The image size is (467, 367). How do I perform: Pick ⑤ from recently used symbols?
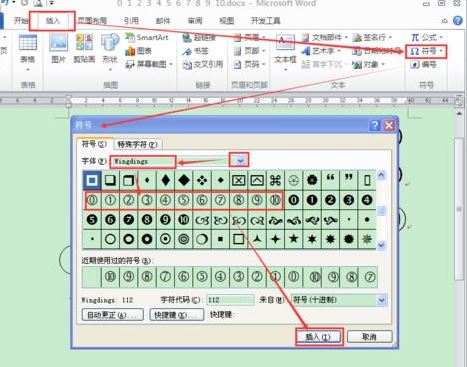[202, 277]
